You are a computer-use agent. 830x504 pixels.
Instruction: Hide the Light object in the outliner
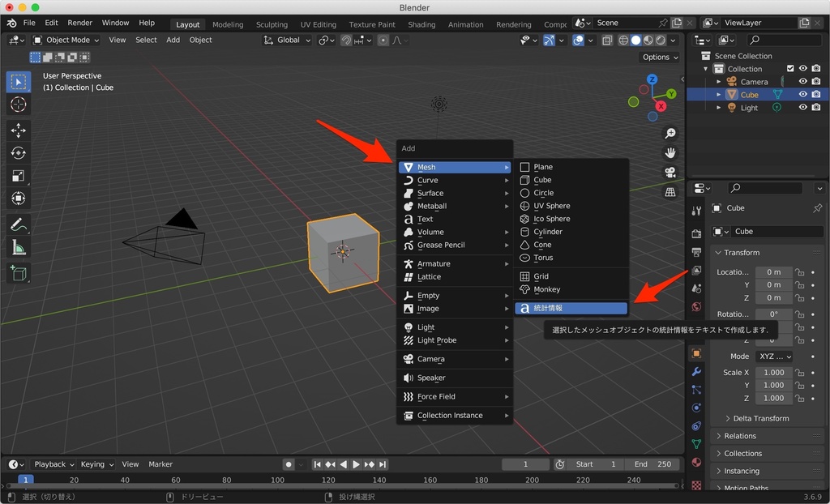click(802, 107)
